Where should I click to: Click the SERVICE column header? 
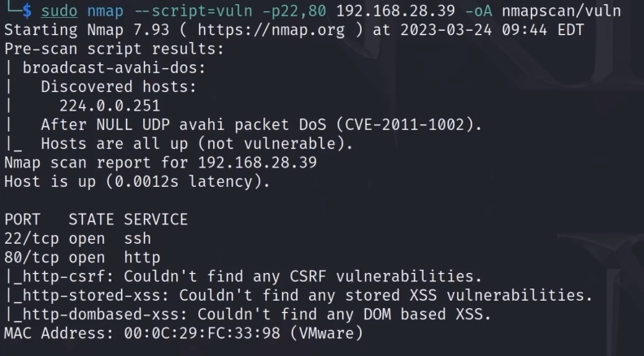[155, 219]
